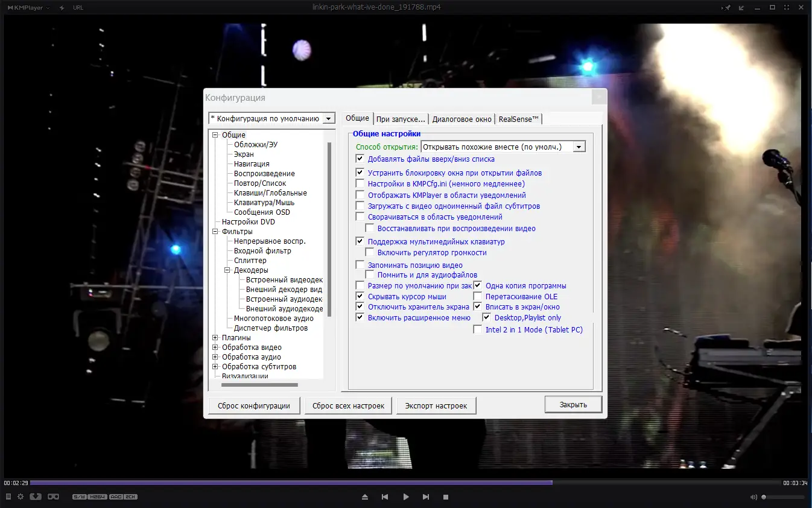This screenshot has width=812, height=508.
Task: Select 'Диспетчер фильтров' in settings tree
Action: click(x=271, y=328)
